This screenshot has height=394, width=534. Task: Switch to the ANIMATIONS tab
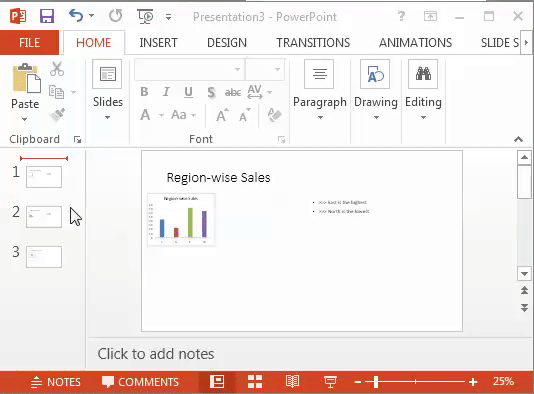[x=415, y=43]
